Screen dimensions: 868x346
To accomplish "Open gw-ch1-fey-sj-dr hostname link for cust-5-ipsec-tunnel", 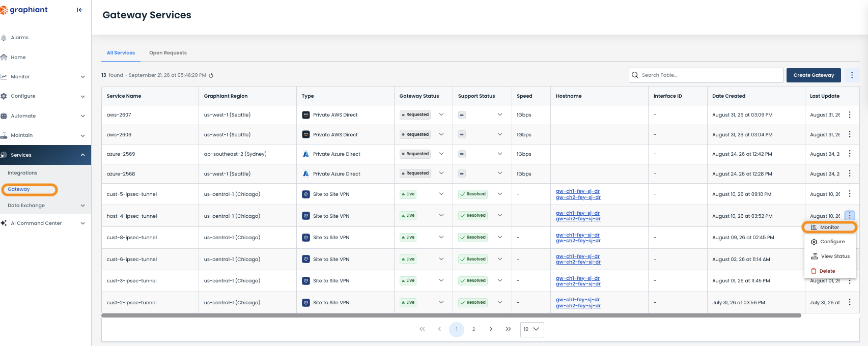I will (x=578, y=191).
